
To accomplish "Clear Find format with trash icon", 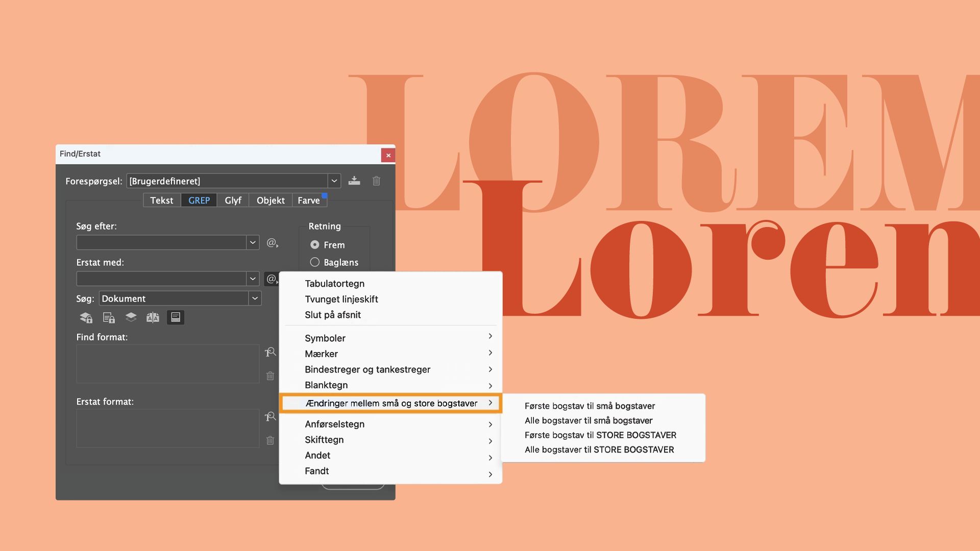I will [x=270, y=376].
